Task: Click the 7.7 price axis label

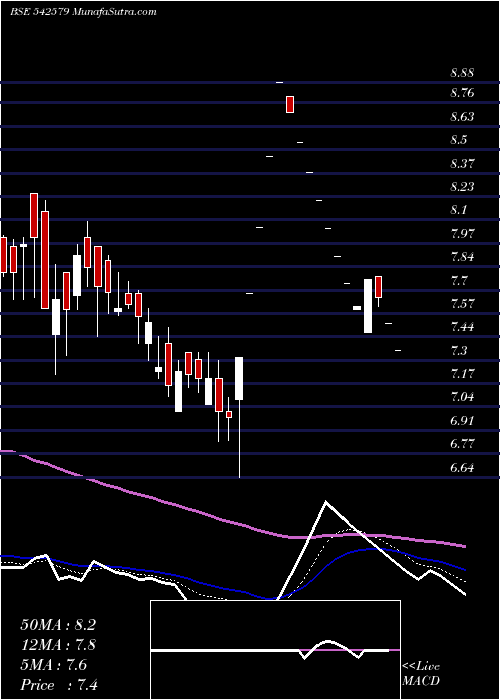Action: [458, 281]
